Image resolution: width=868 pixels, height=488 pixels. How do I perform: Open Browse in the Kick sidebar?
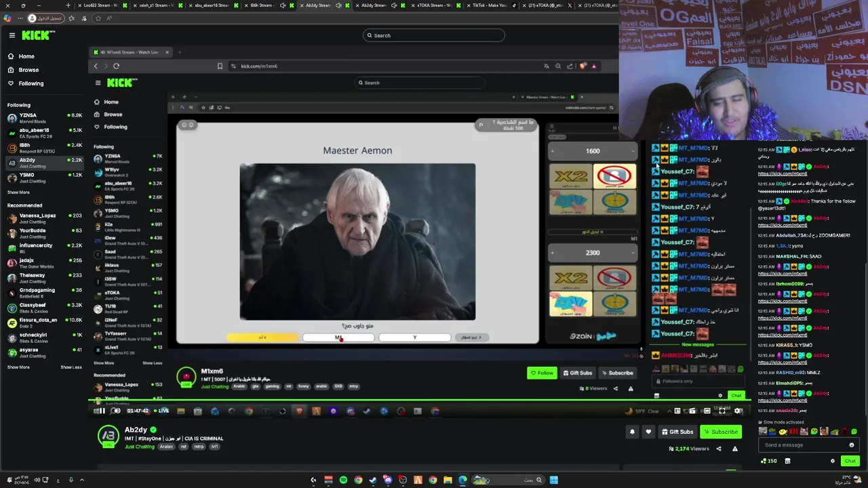tap(28, 70)
